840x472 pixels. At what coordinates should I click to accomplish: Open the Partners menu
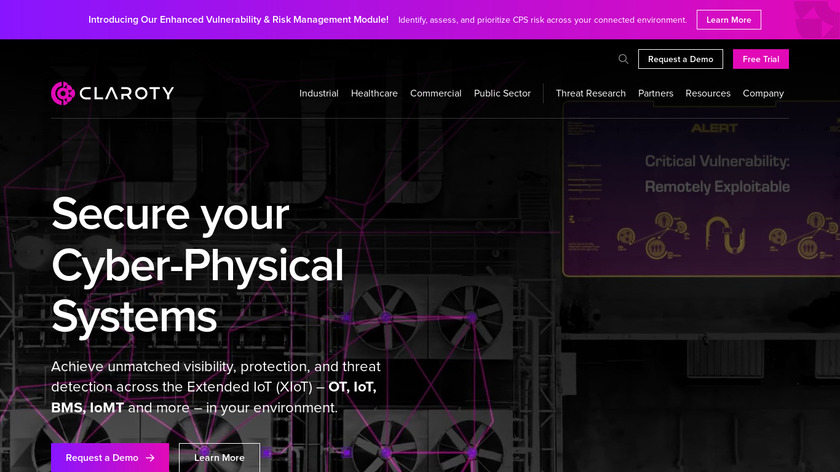655,93
